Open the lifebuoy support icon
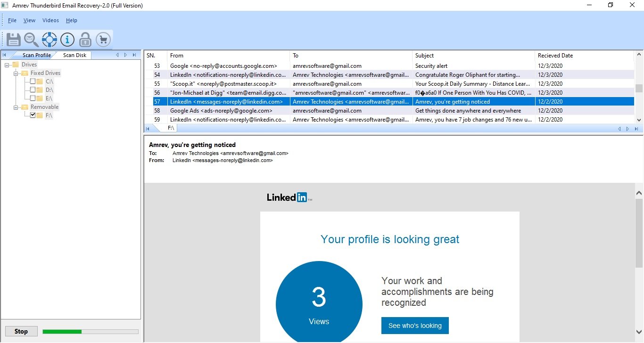This screenshot has height=343, width=644. point(49,40)
